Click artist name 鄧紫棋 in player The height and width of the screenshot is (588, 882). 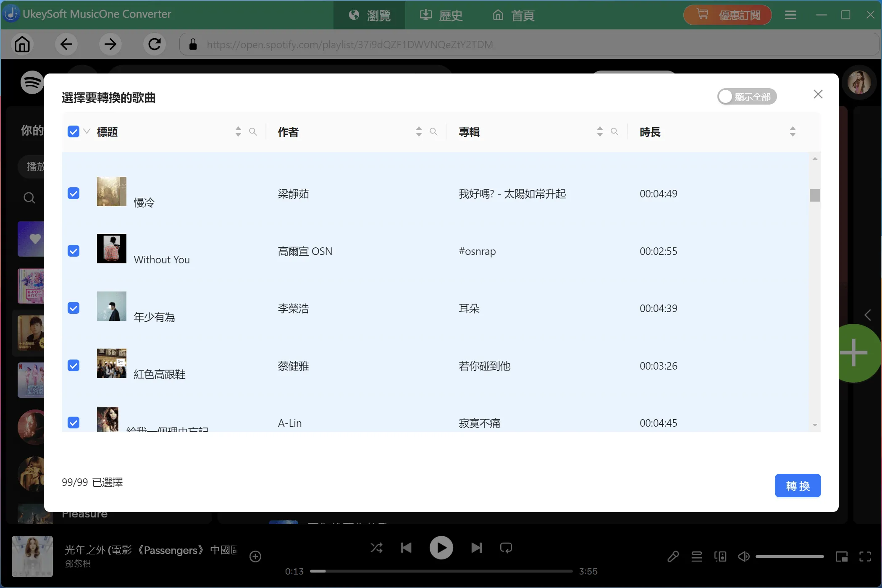(x=78, y=564)
